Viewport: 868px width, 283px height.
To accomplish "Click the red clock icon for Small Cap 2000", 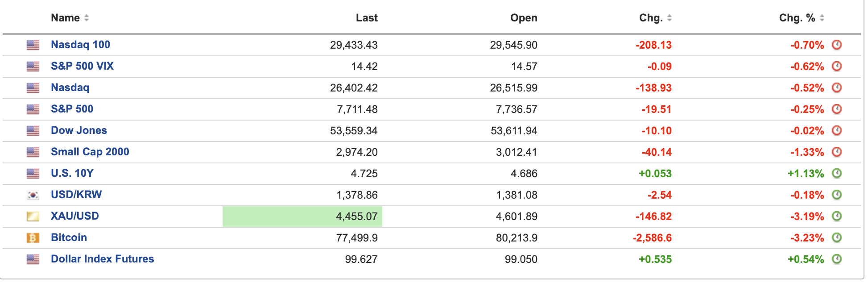I will tap(837, 152).
